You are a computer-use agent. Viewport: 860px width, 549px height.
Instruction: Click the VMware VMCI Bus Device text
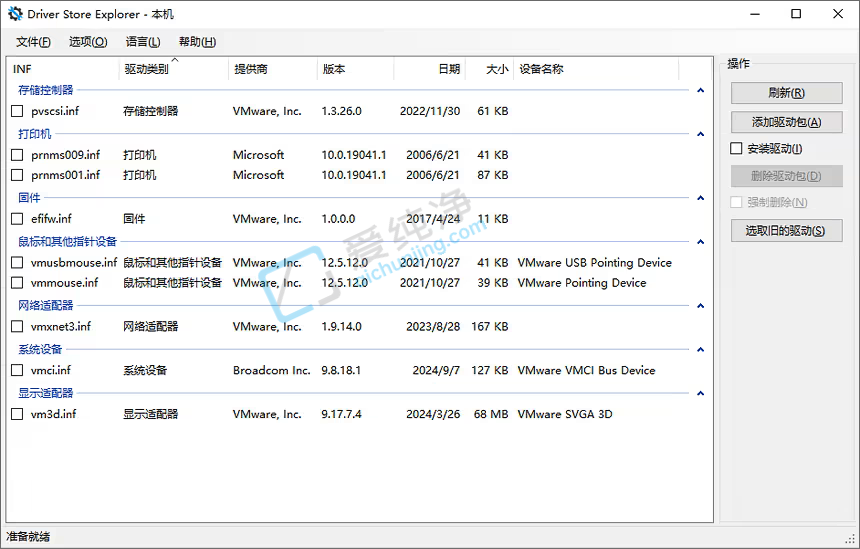click(x=586, y=370)
